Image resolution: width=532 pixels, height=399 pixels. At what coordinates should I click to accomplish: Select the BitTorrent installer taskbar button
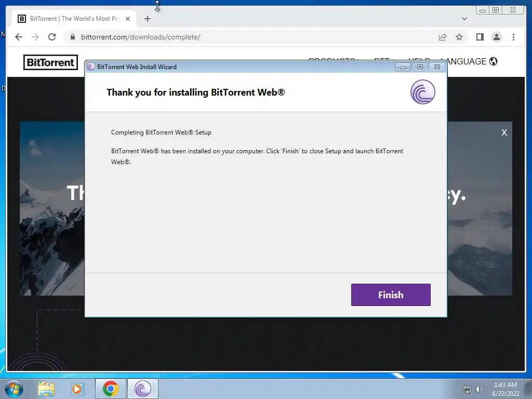click(142, 389)
